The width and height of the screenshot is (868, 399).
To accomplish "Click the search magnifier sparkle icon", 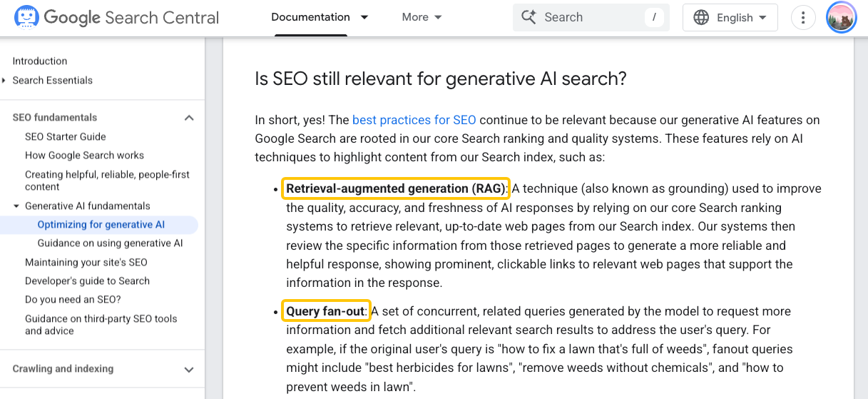I will click(x=529, y=17).
